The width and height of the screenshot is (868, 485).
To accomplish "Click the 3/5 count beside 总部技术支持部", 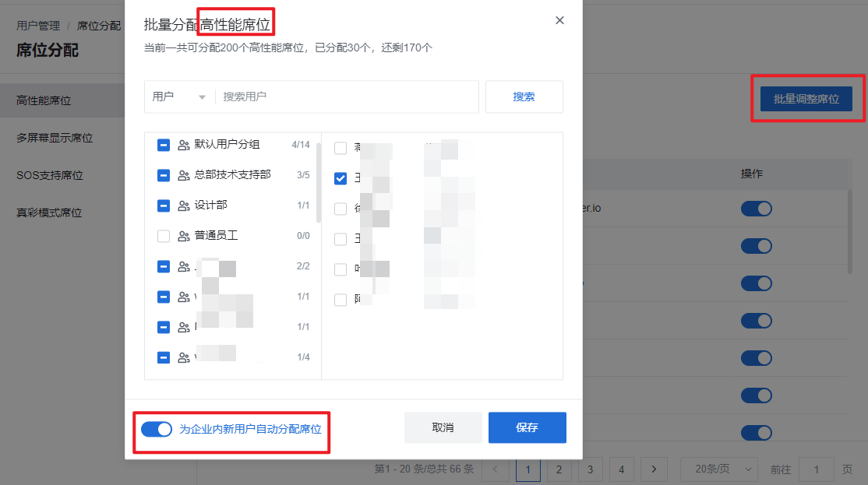I will point(303,175).
